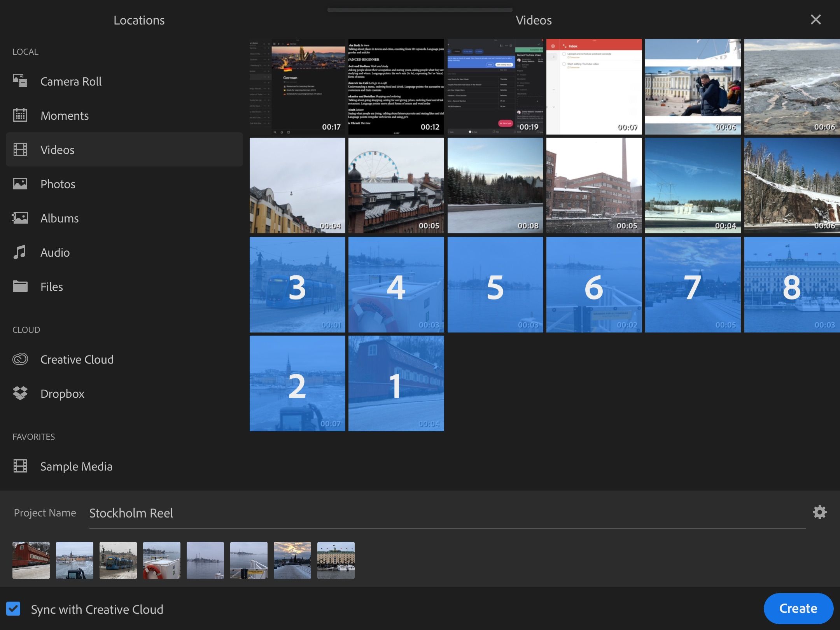Select the Ferris wheel video clip
The image size is (840, 630).
[x=396, y=185]
